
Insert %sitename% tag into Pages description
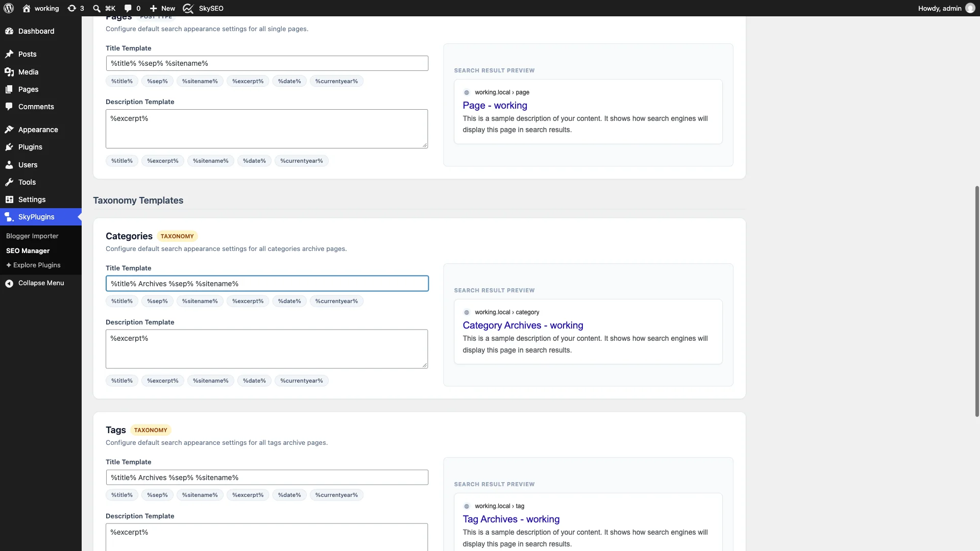coord(211,161)
